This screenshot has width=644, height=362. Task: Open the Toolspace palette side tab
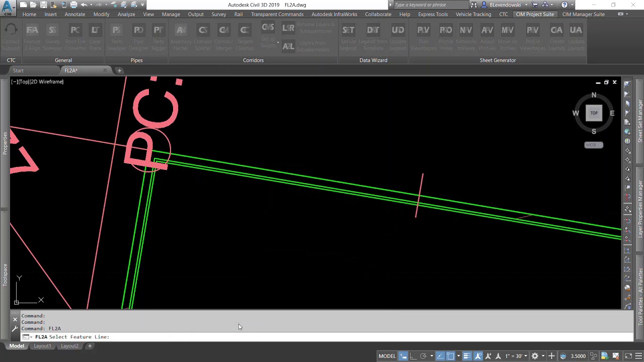click(x=5, y=275)
